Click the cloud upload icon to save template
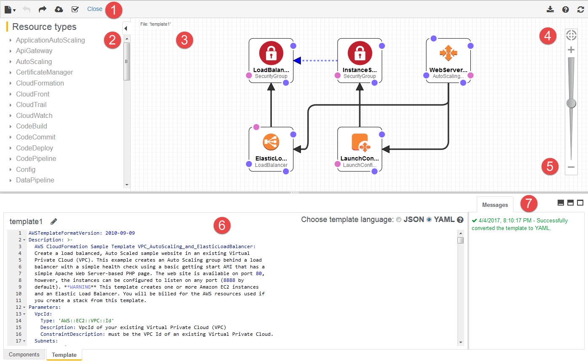The height and width of the screenshot is (364, 588). pos(59,9)
